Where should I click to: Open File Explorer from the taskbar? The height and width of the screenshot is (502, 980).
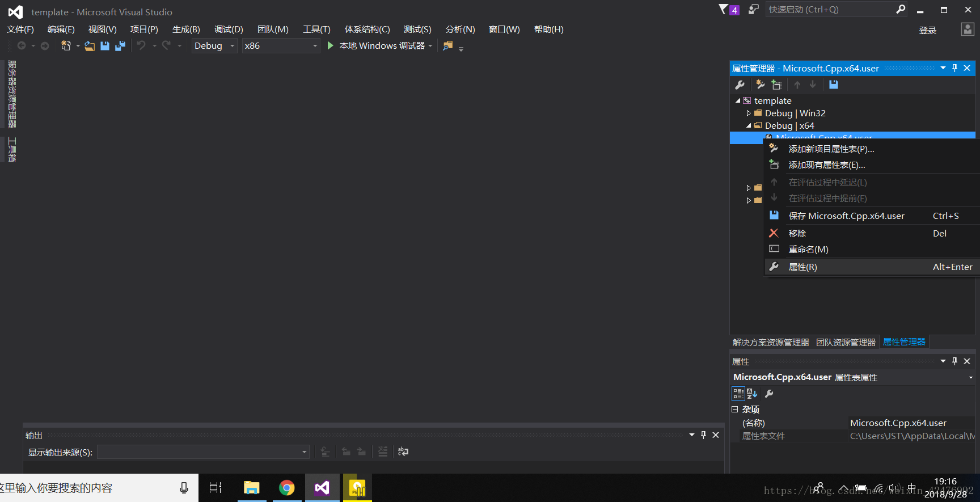[252, 488]
